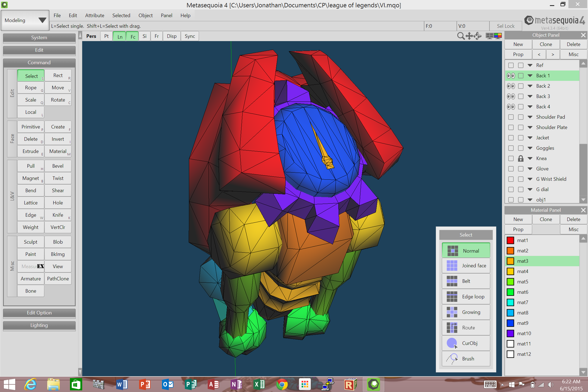Image resolution: width=588 pixels, height=392 pixels.
Task: Select Joined face selection mode
Action: click(466, 266)
